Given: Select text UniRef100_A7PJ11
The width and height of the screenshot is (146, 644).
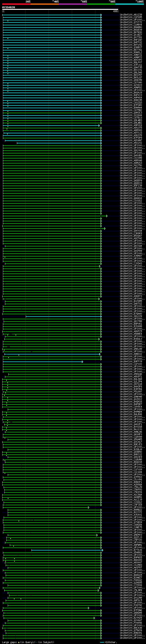Looking at the screenshot, I should (131, 65).
